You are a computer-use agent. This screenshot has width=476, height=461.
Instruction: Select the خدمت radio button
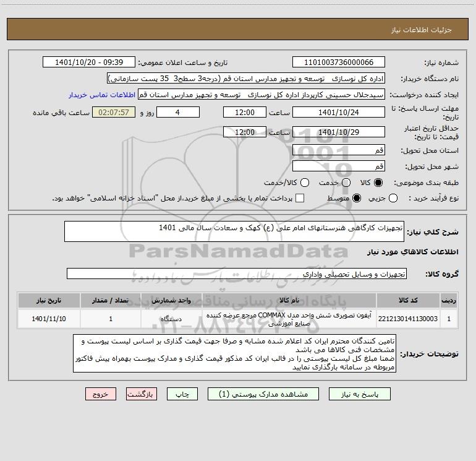tap(346, 183)
